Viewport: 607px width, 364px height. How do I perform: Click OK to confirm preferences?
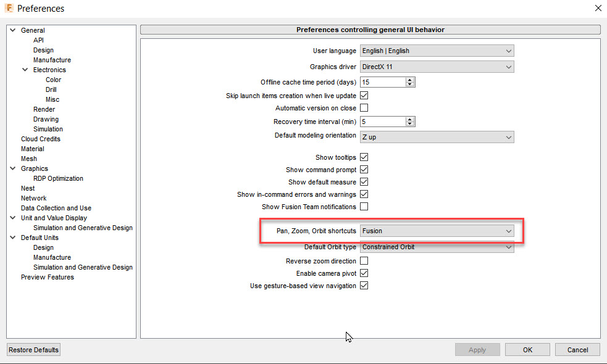pos(527,349)
